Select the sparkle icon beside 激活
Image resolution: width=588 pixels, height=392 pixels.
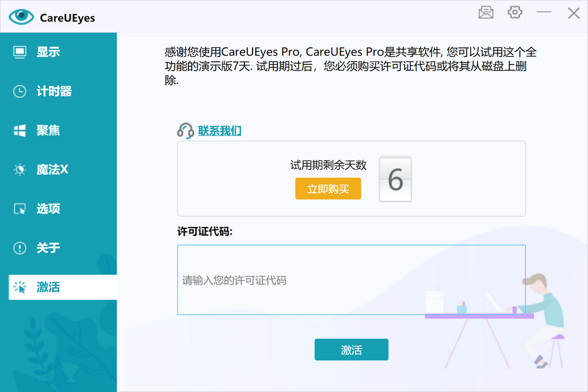(20, 287)
